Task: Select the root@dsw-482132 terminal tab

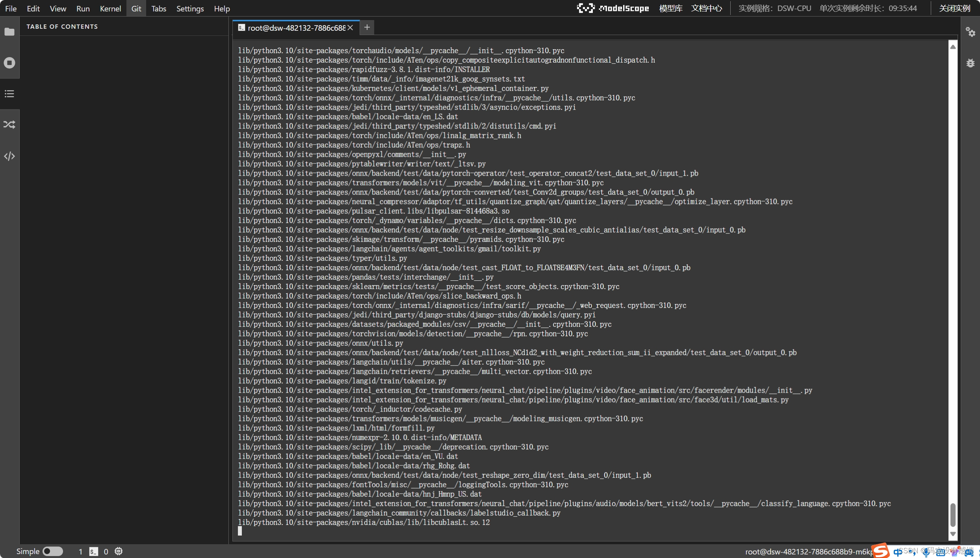Action: pos(296,28)
